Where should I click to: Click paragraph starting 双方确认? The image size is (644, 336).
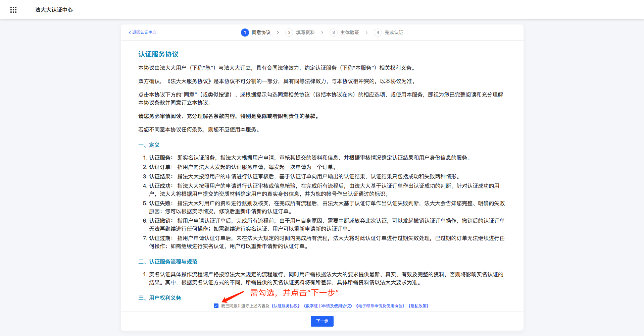click(278, 81)
